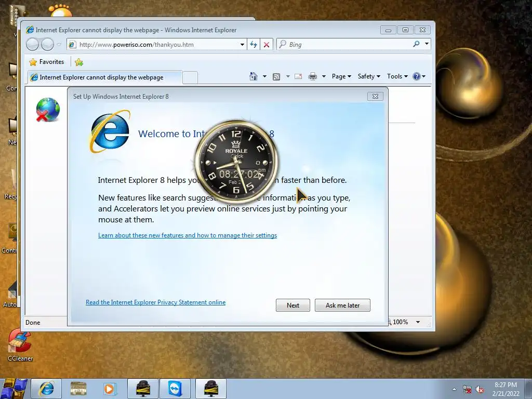Viewport: 532px width, 399px height.
Task: Click the TeamViewer taskbar icon
Action: click(x=175, y=389)
